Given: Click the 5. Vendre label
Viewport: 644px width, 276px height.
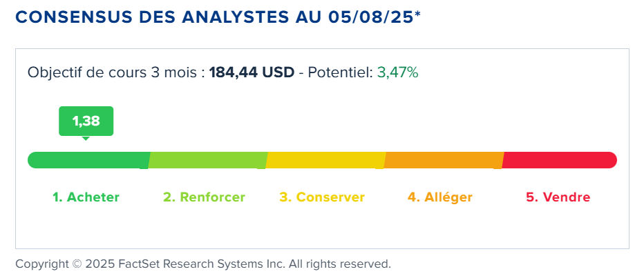Looking at the screenshot, I should (558, 197).
